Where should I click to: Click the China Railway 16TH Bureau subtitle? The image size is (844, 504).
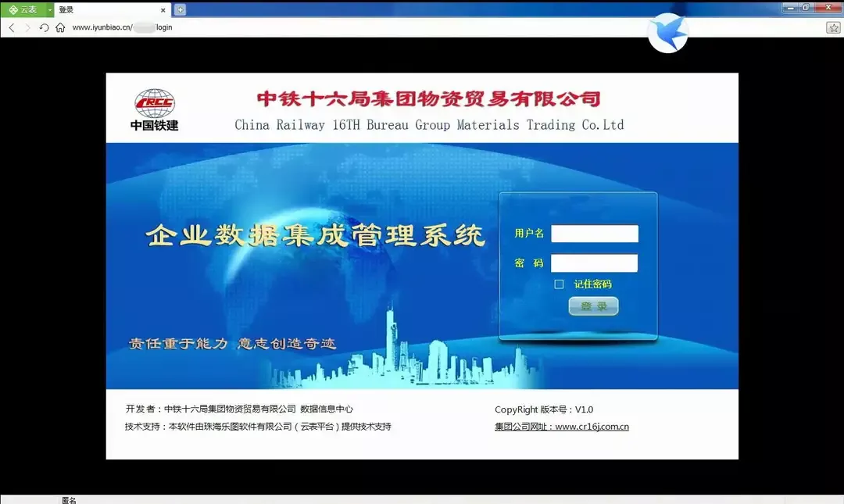429,125
